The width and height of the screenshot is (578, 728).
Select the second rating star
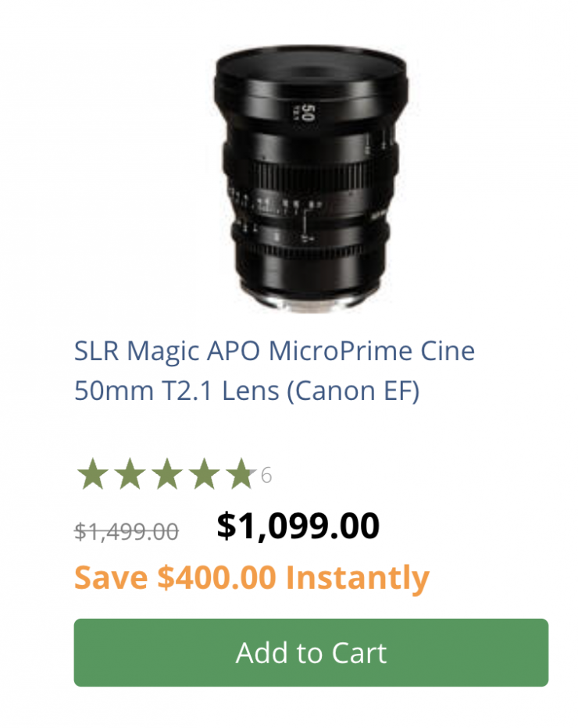pyautogui.click(x=130, y=474)
